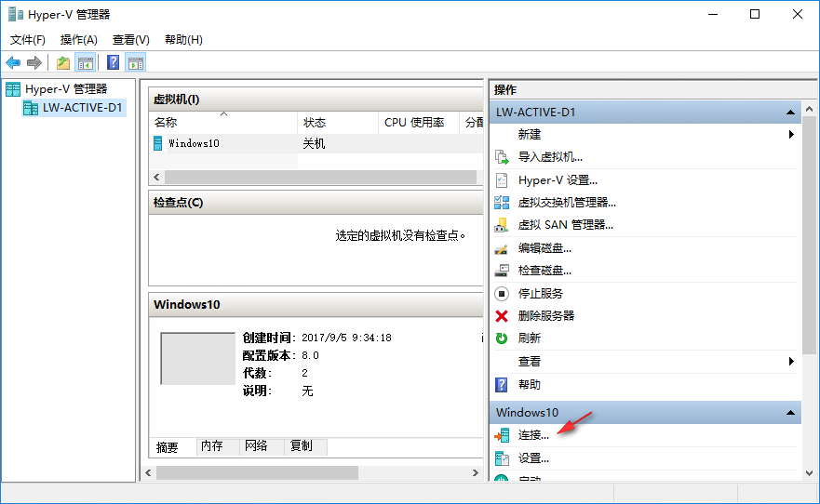Sort virtual machines by 名称 column
820x504 pixels.
[222, 122]
